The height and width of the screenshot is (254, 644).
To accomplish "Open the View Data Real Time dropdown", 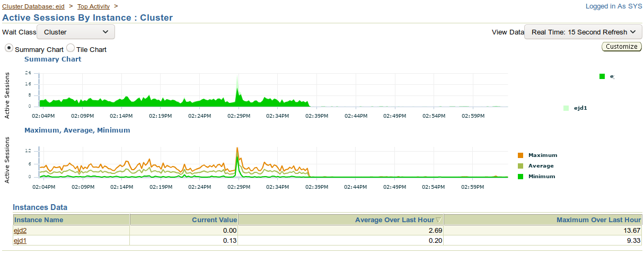I will pyautogui.click(x=583, y=32).
